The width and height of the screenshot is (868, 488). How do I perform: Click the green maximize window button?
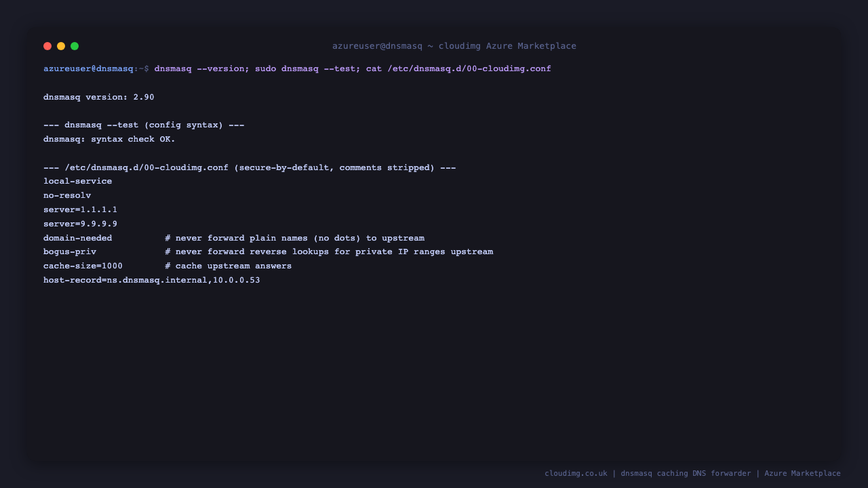pyautogui.click(x=75, y=46)
